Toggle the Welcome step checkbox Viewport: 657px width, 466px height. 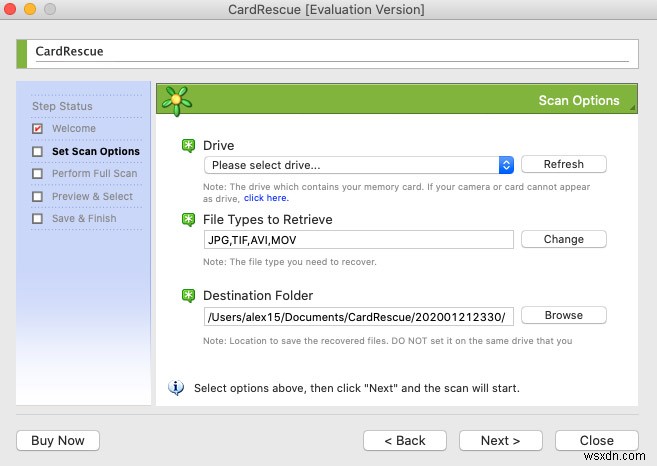[38, 129]
